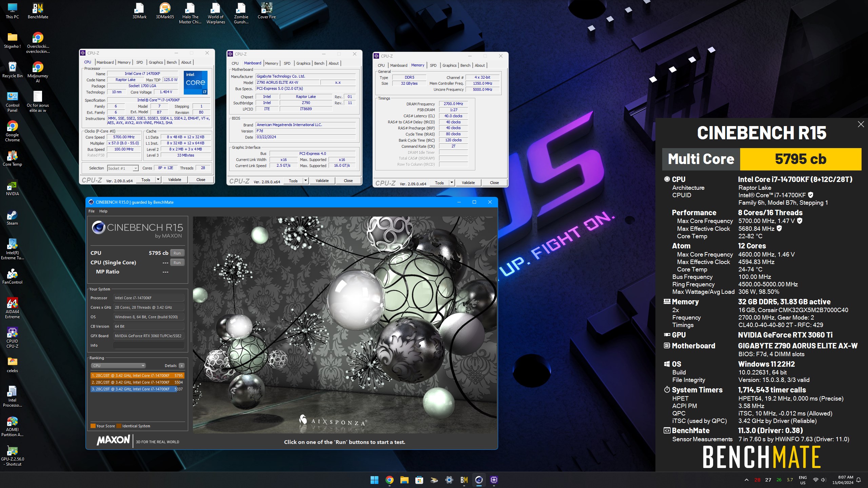The height and width of the screenshot is (488, 868).
Task: Click the Cinebench taskbar icon
Action: [x=479, y=480]
